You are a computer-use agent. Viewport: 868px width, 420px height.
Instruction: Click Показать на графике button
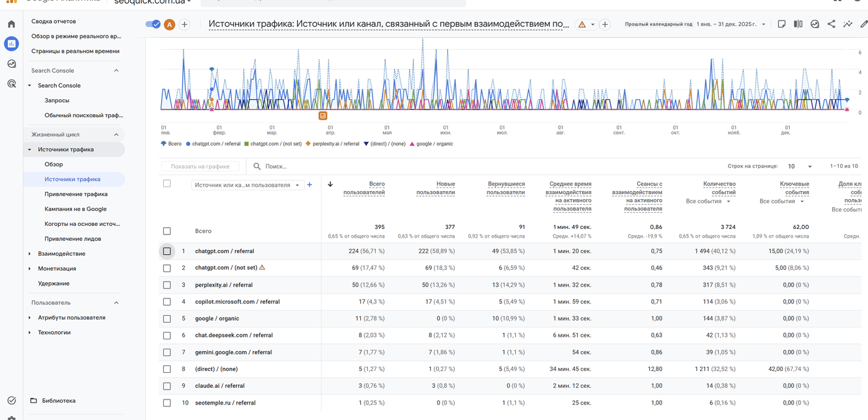point(200,166)
